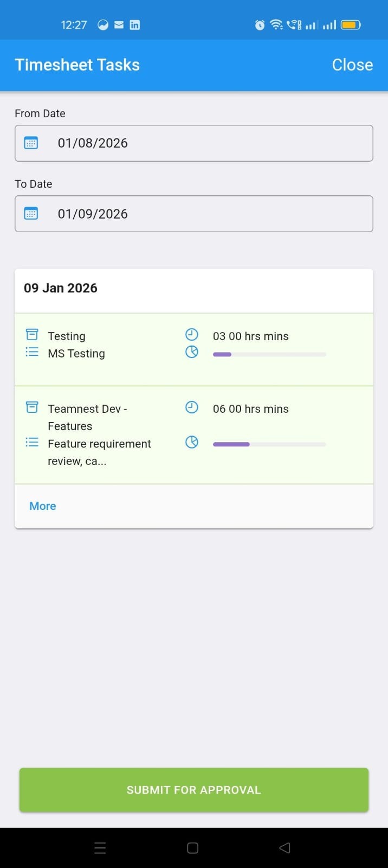
Task: Expand the More link under tasks
Action: 43,506
